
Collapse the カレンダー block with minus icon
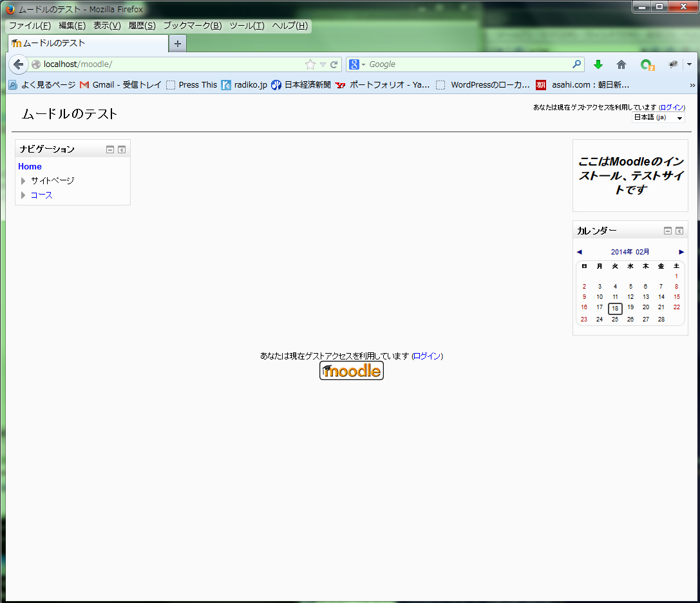pos(668,231)
